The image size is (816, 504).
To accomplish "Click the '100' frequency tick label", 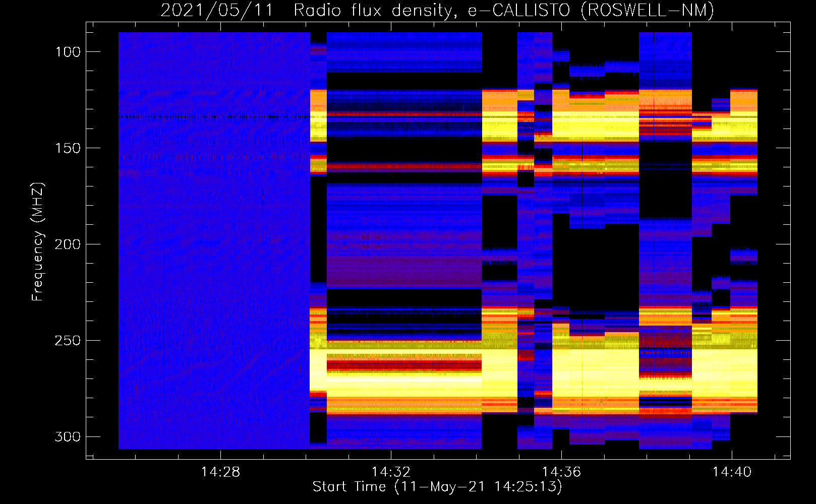I will point(68,52).
